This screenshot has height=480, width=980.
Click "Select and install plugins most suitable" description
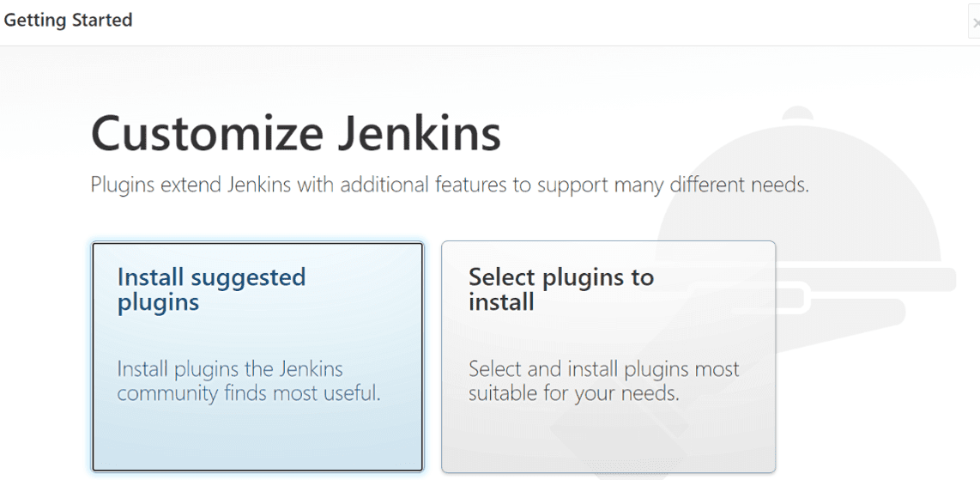(604, 381)
